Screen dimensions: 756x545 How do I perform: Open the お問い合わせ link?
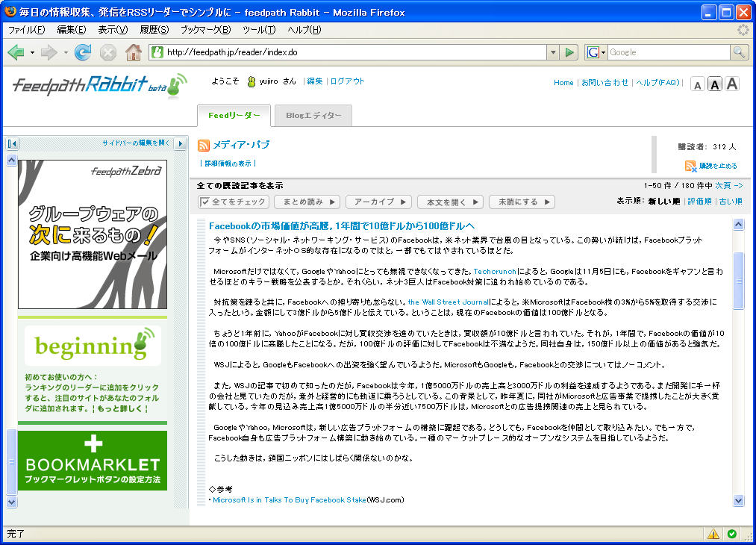pyautogui.click(x=605, y=82)
